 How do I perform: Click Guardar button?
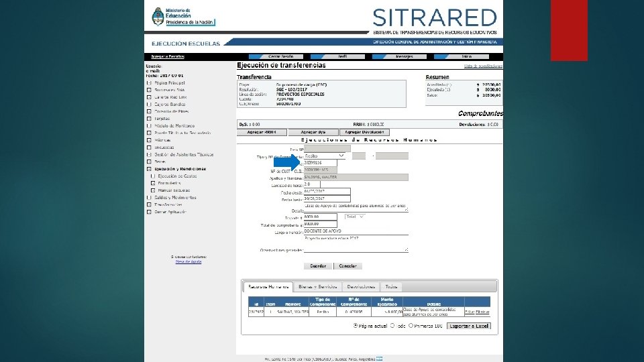click(x=318, y=266)
